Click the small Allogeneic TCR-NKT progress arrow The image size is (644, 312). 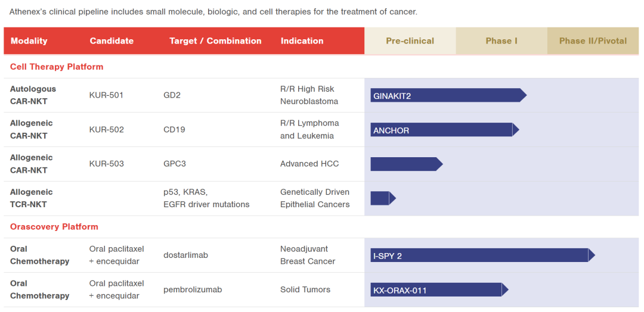[x=383, y=198]
